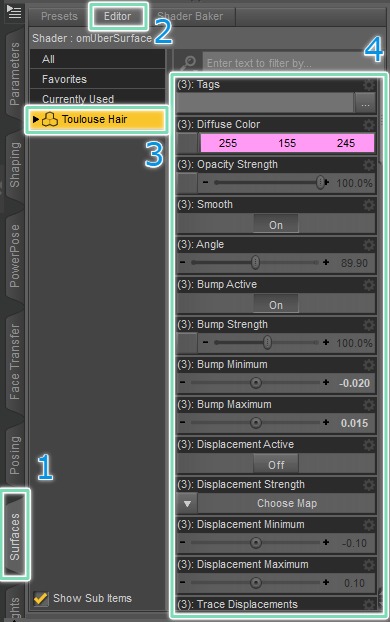
Task: Click Bump Strength slider handle
Action: click(267, 342)
